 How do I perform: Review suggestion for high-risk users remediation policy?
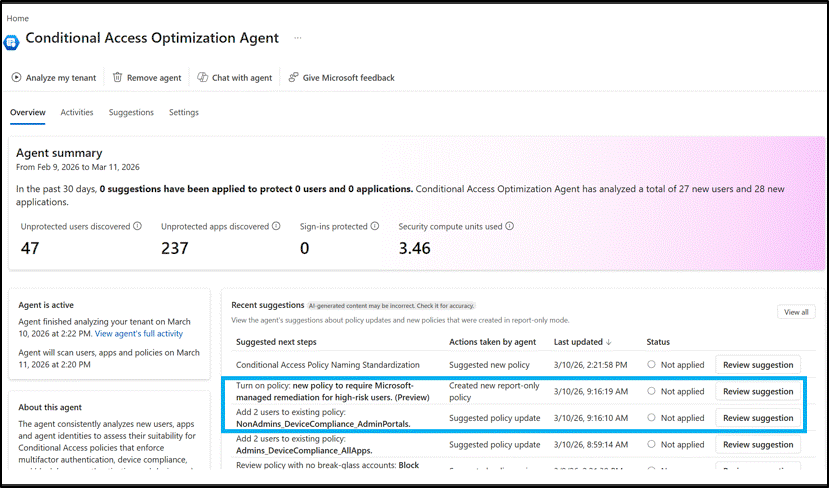757,391
